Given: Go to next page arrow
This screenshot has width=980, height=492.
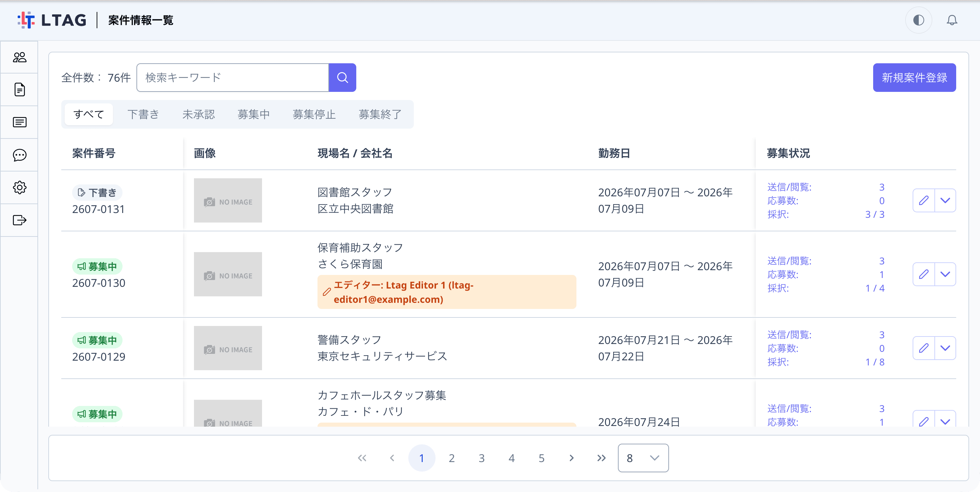Looking at the screenshot, I should pyautogui.click(x=571, y=458).
